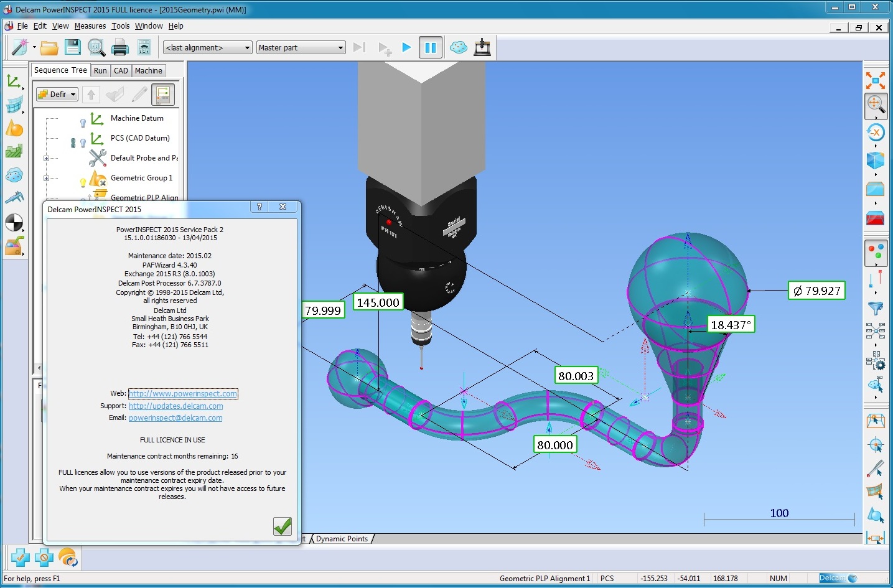Select the Machine Datum tree item

pos(137,118)
